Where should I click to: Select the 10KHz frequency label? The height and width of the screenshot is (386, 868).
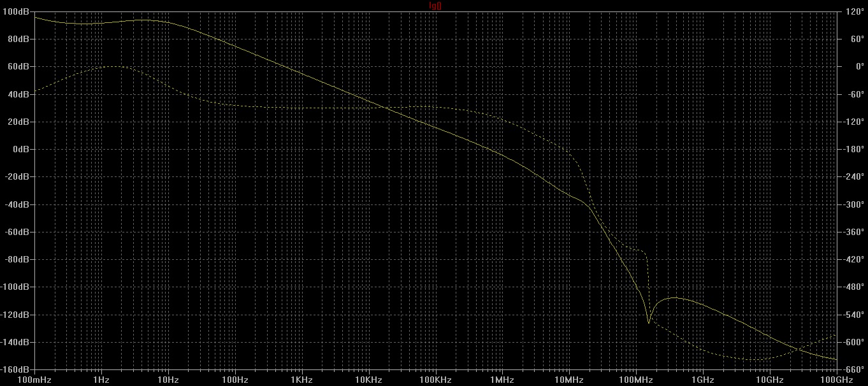(369, 380)
